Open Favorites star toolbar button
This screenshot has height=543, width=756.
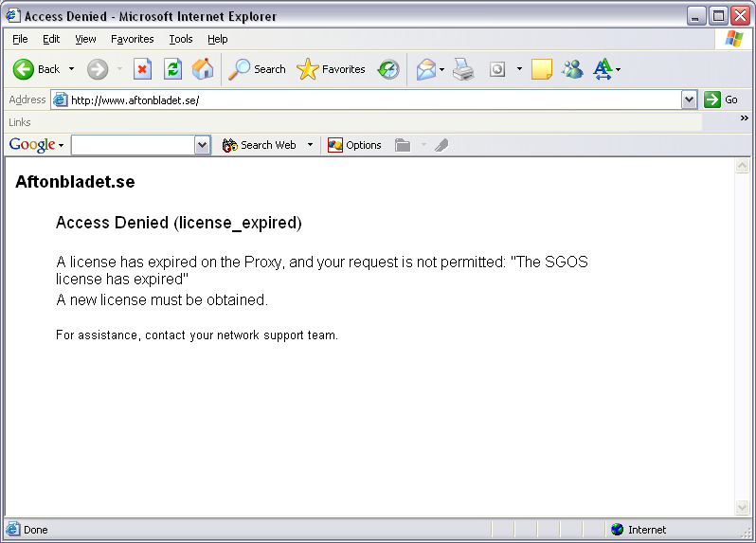(331, 69)
